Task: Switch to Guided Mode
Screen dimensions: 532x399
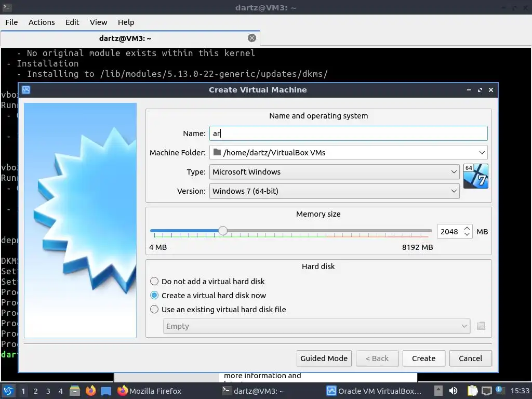Action: (x=324, y=358)
